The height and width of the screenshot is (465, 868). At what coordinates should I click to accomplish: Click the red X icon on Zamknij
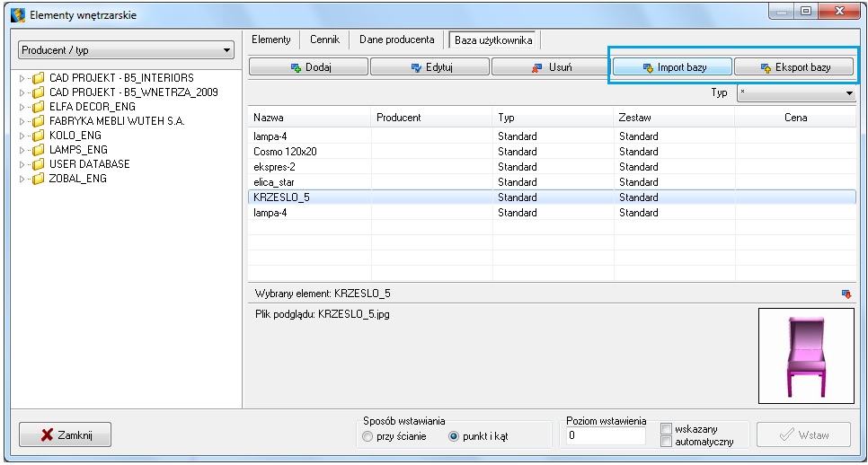(x=47, y=435)
